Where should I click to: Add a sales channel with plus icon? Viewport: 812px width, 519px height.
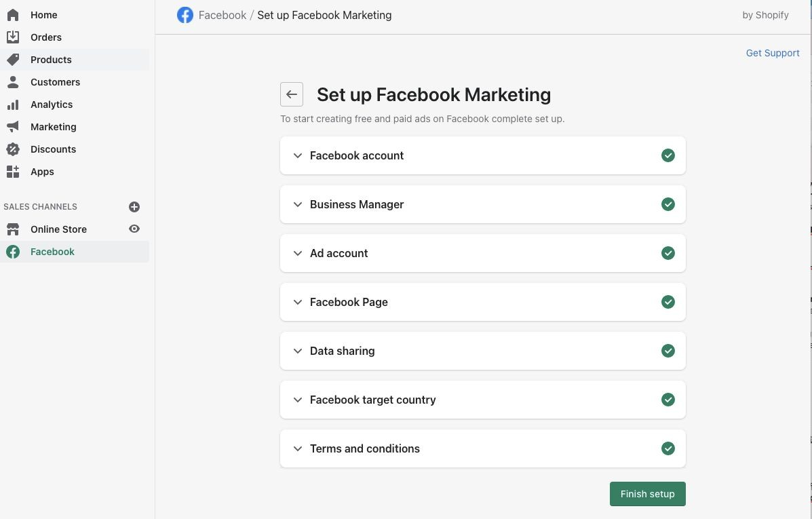(x=134, y=207)
